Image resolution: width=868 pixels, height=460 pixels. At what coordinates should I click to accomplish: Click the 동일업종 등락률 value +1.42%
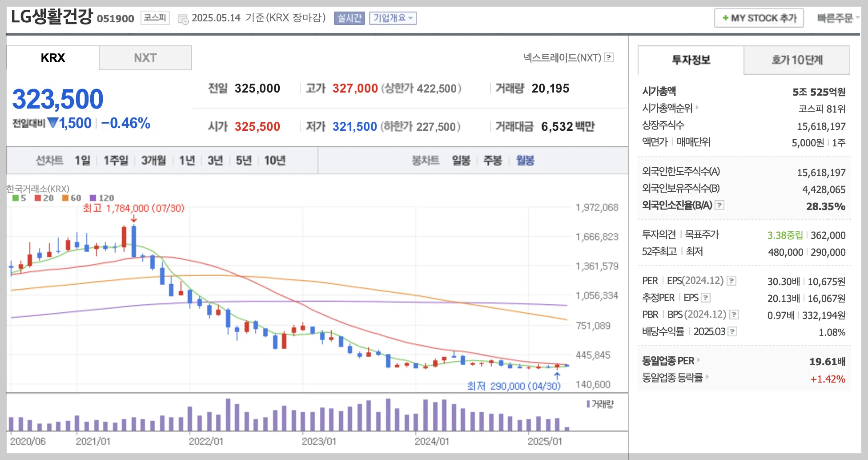828,379
